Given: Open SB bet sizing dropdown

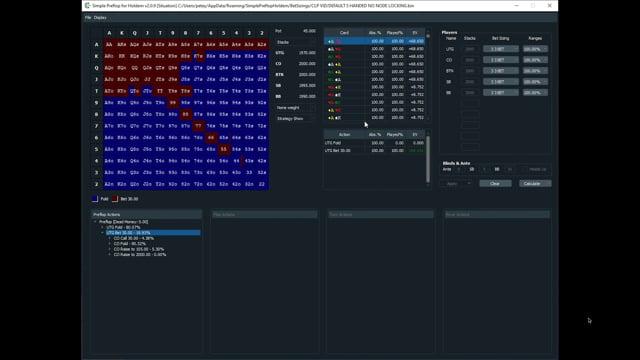Looking at the screenshot, I should (x=501, y=82).
